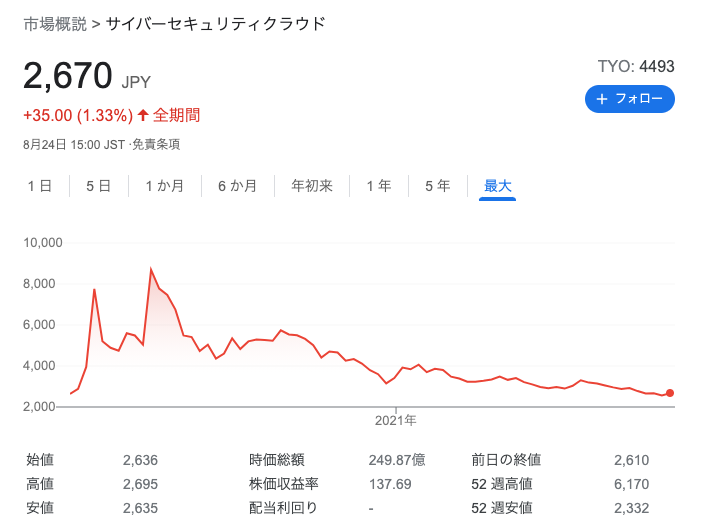Select the 1日 range tab
704x530 pixels.
(x=40, y=186)
